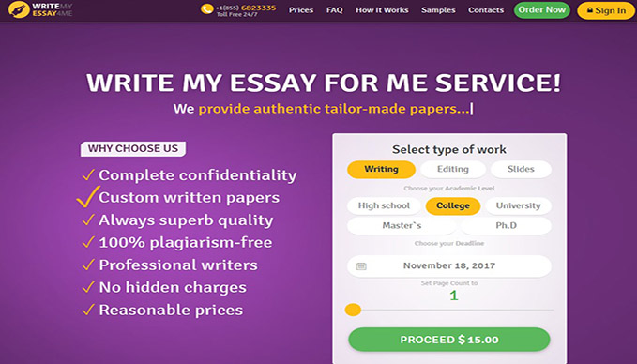Click the green Order Now button
This screenshot has height=364, width=637.
542,10
